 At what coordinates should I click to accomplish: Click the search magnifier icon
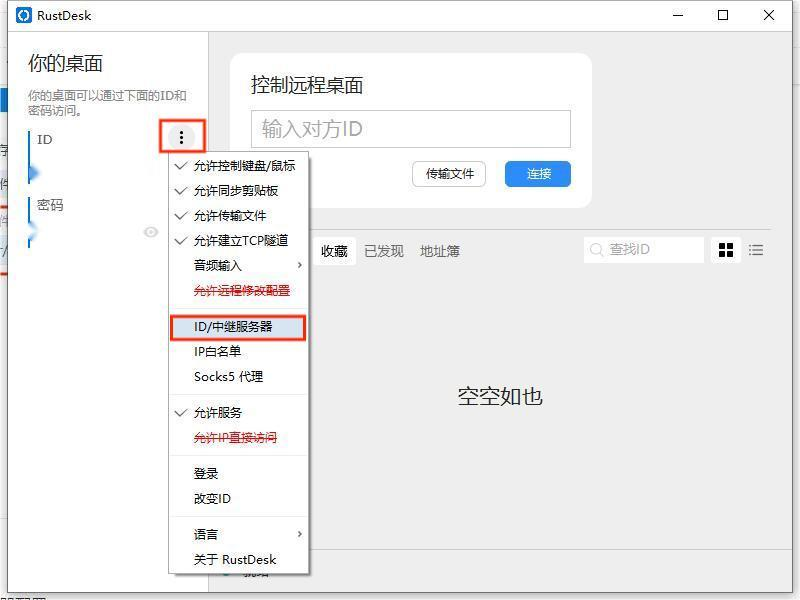pos(596,250)
